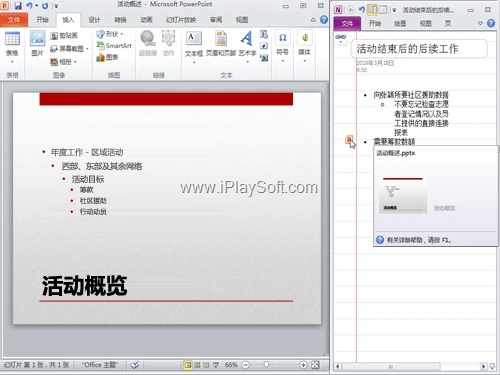Click the Slide Number icon in Text group
The width and height of the screenshot is (500, 375).
pos(264,46)
